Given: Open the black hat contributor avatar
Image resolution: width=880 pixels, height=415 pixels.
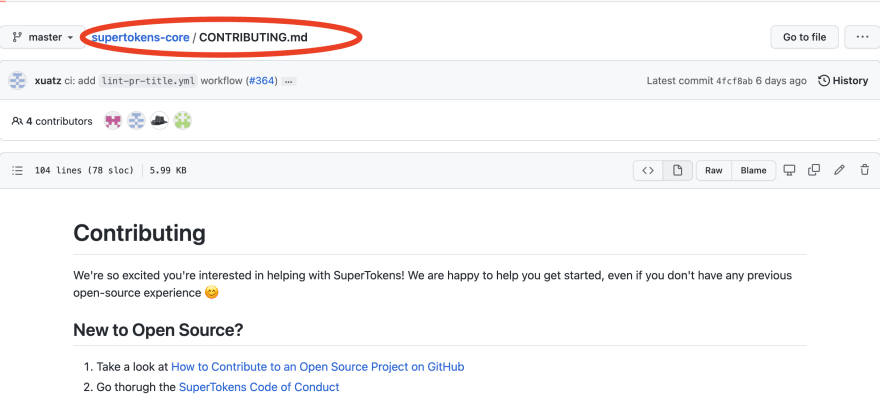Looking at the screenshot, I should (159, 121).
